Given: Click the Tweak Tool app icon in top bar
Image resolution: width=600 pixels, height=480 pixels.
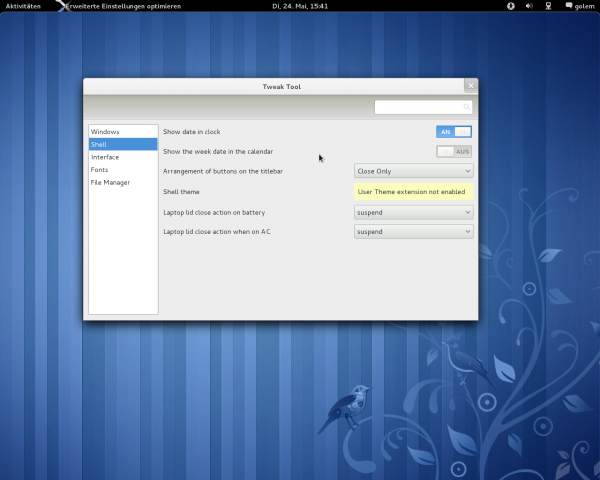Looking at the screenshot, I should click(x=62, y=6).
